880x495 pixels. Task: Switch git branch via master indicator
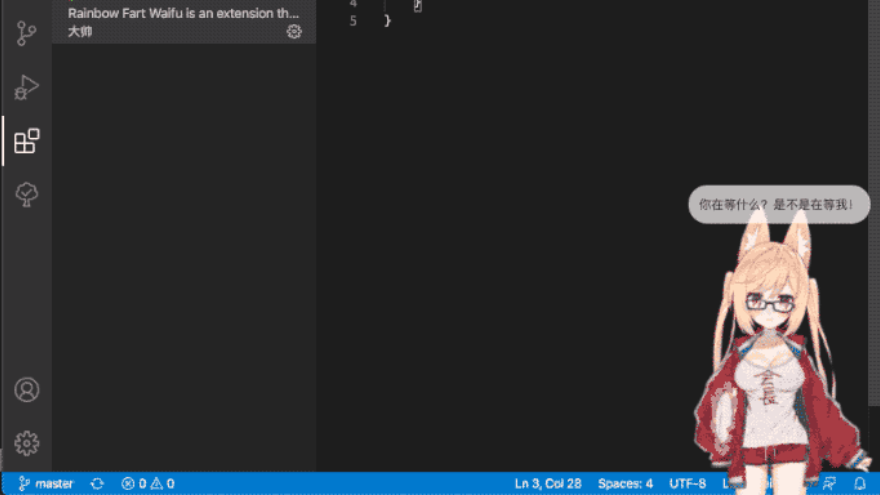pos(46,483)
